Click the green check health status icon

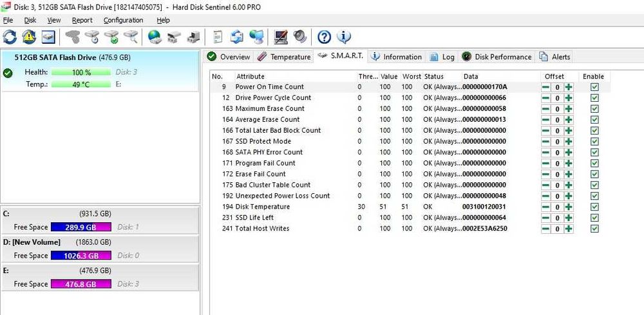(x=7, y=73)
